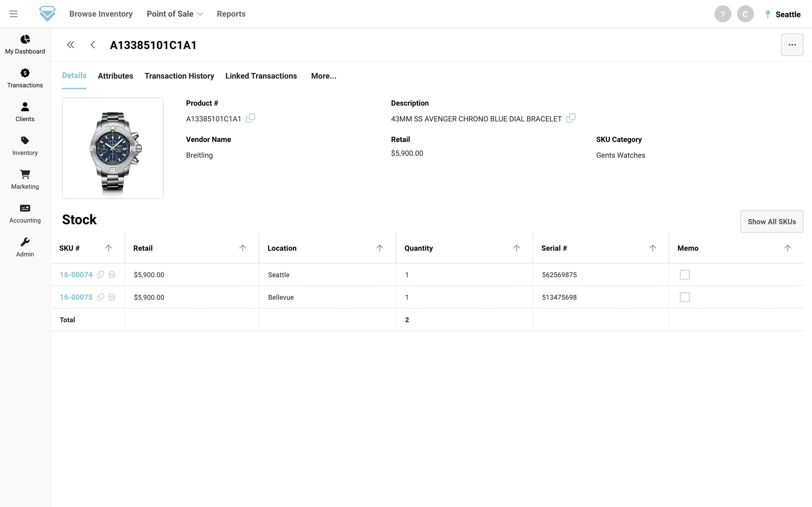Expand the Point of Sale dropdown
The image size is (812, 507).
[175, 14]
